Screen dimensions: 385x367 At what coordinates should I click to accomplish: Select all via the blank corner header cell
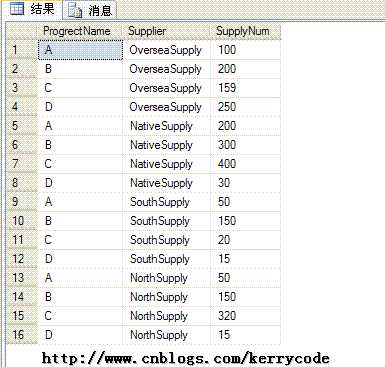click(22, 31)
